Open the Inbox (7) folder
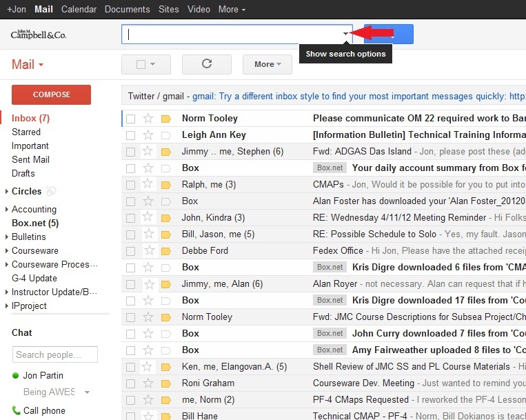Image resolution: width=526 pixels, height=420 pixels. [30, 118]
